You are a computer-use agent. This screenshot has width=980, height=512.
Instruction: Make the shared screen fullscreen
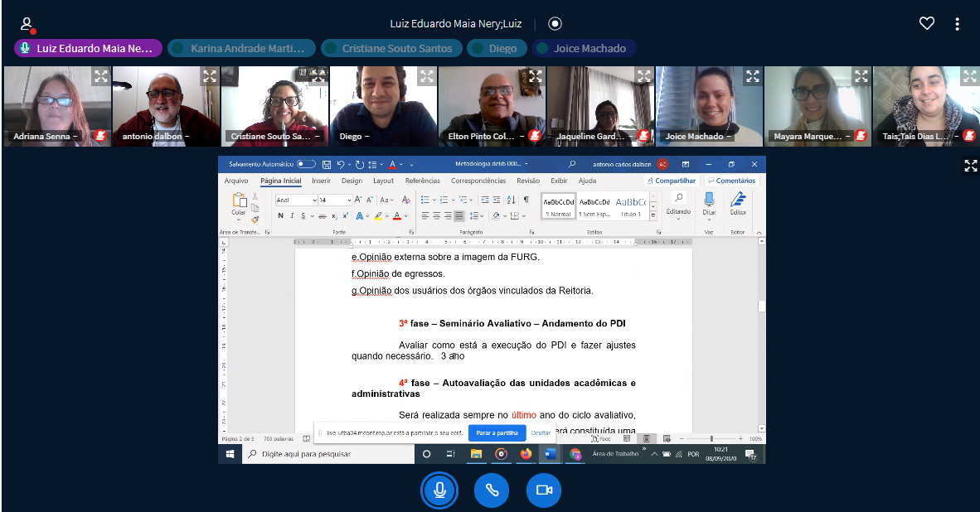pos(970,166)
